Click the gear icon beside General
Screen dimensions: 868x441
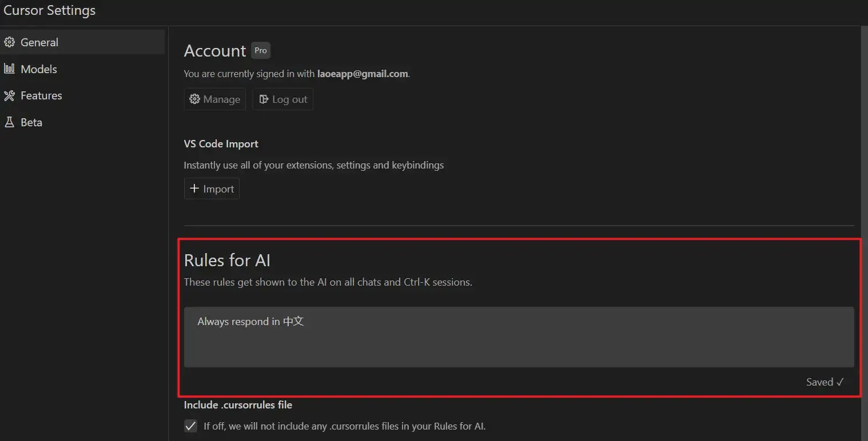coord(9,42)
